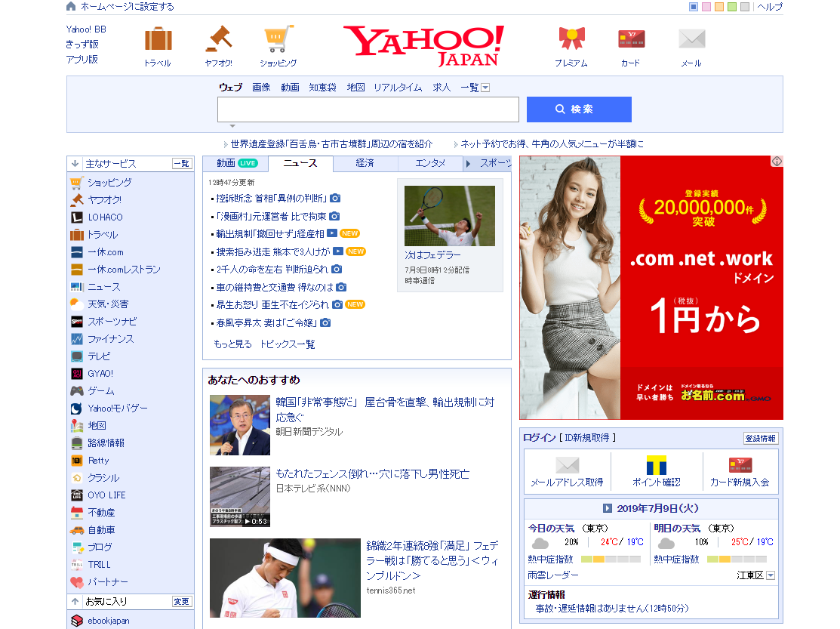Click the 路線情報 train icon in sidebar

pyautogui.click(x=77, y=443)
